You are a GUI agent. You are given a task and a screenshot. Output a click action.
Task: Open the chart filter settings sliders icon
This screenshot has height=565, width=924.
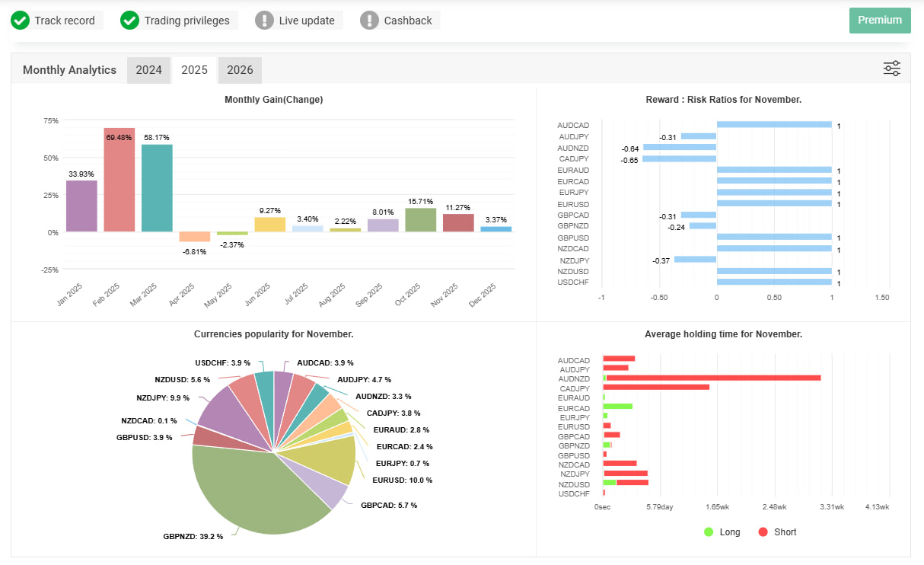[891, 69]
